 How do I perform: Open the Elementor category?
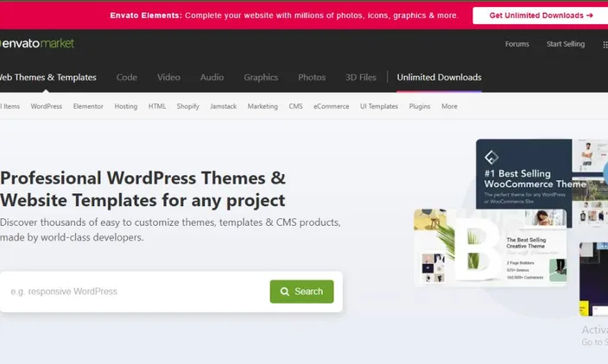tap(88, 106)
